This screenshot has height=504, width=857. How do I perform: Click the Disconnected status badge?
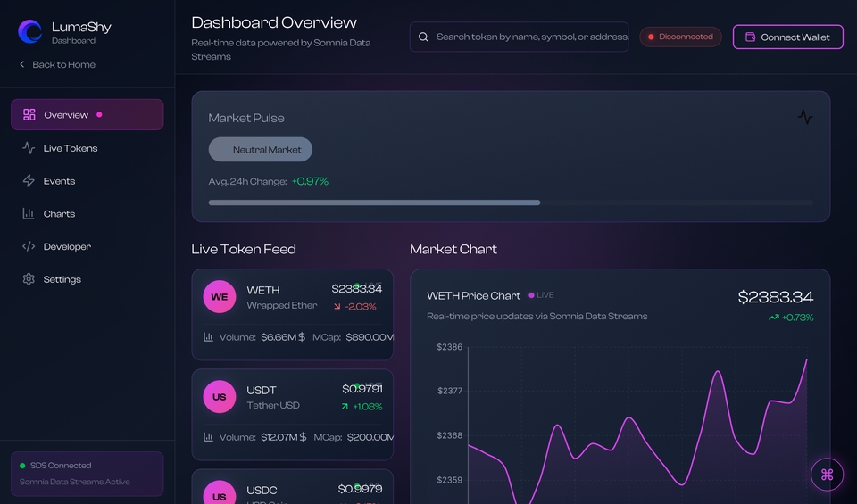tap(680, 37)
